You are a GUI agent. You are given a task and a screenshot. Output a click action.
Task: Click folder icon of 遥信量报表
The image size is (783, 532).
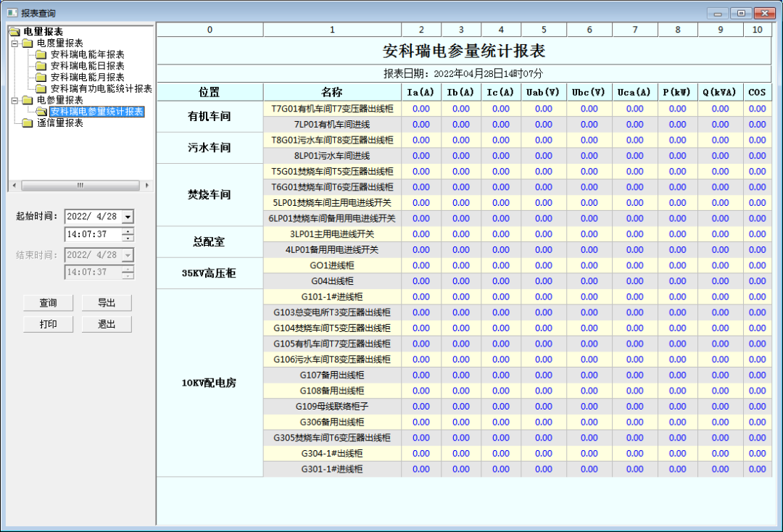(28, 122)
